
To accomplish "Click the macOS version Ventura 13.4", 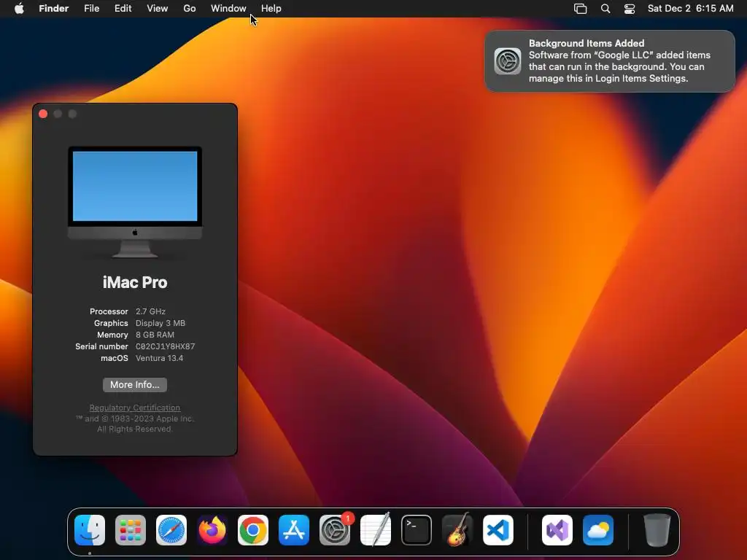I will pos(160,358).
